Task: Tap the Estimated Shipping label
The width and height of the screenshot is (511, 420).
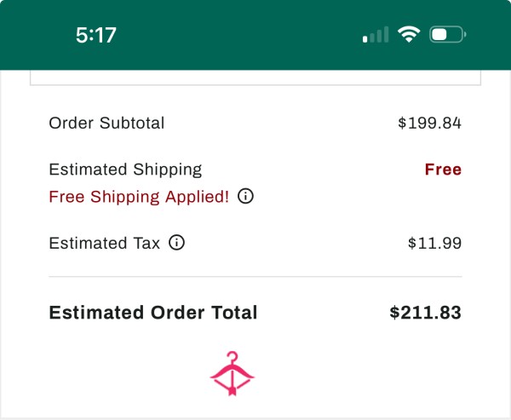Action: pos(125,170)
